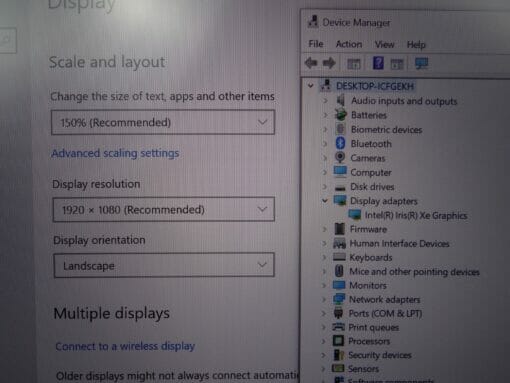Click the Batteries category icon

click(340, 114)
